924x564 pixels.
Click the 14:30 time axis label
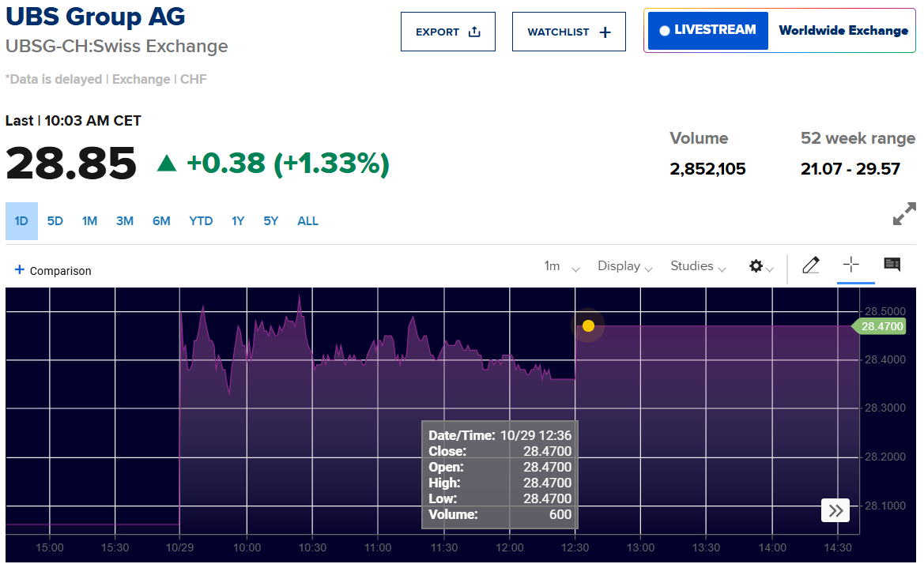coord(838,547)
